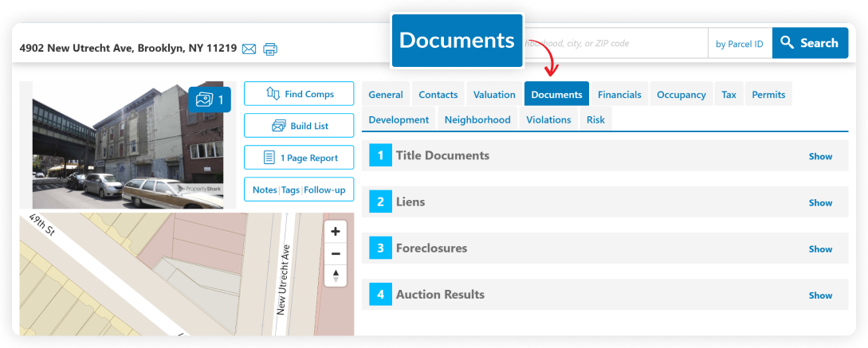Switch search to by Parcel ID
868x348 pixels.
click(740, 43)
